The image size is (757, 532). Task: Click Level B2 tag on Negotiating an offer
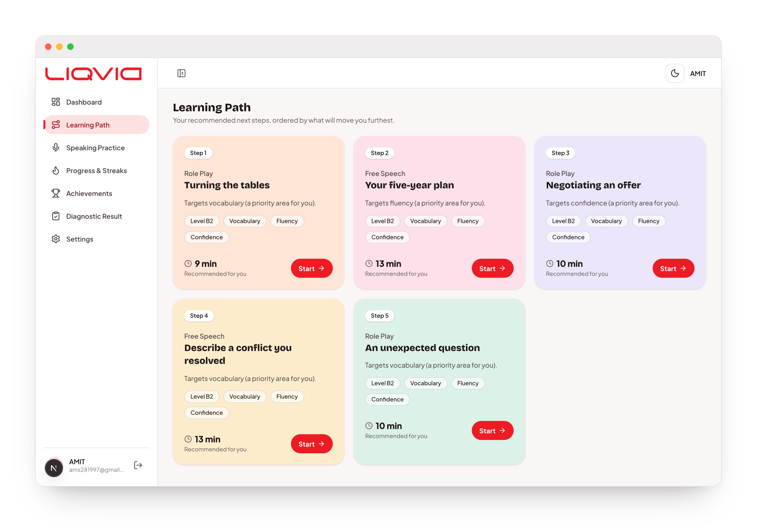coord(563,221)
